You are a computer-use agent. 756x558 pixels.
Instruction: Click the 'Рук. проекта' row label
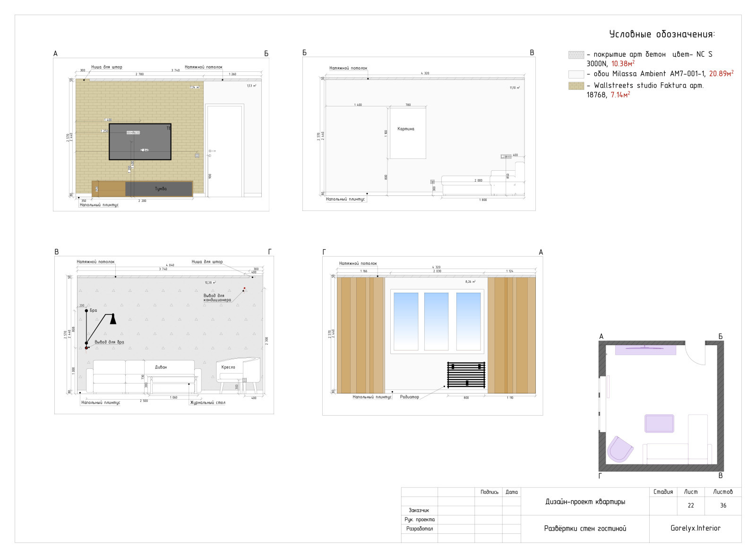419,520
